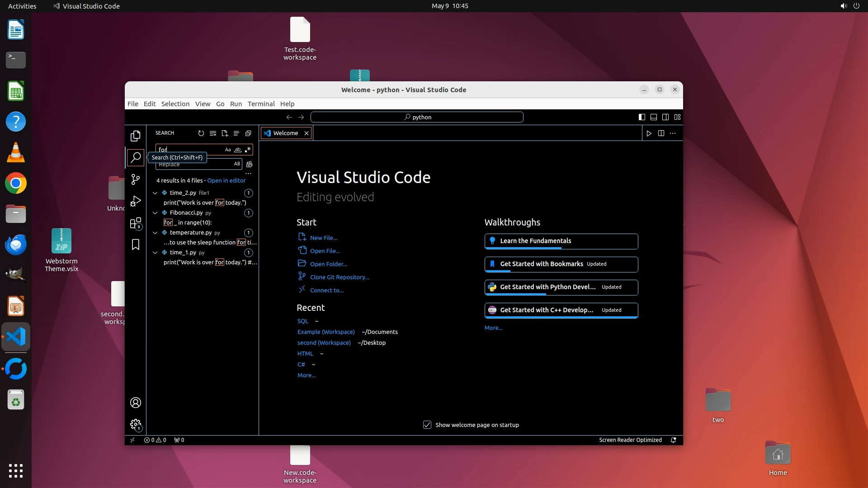This screenshot has height=488, width=868.
Task: Collapse time_2.py search result group
Action: 155,193
